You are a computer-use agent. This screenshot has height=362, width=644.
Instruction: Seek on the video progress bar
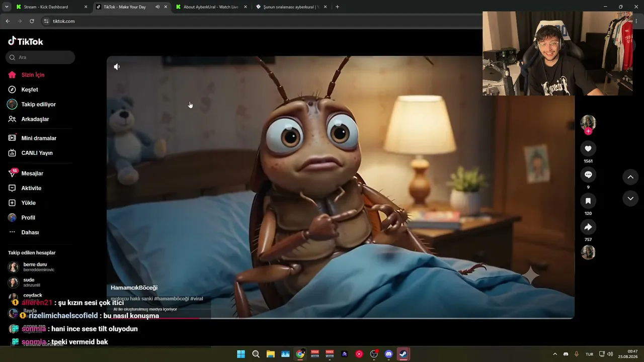[x=341, y=318]
